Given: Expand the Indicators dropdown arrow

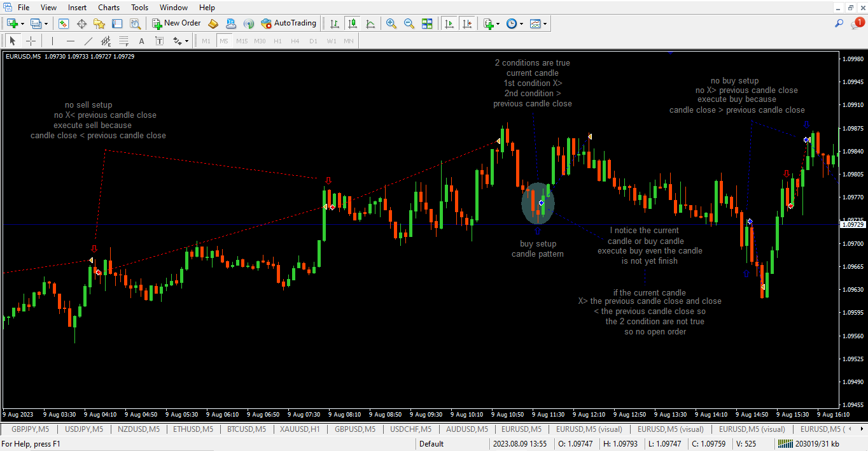Looking at the screenshot, I should coord(498,24).
